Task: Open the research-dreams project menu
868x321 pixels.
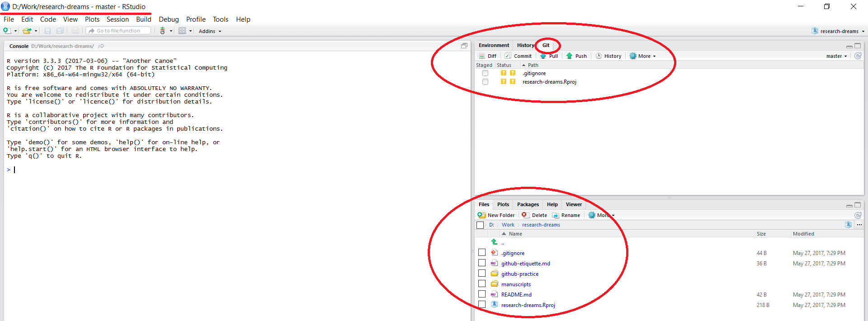Action: point(838,31)
